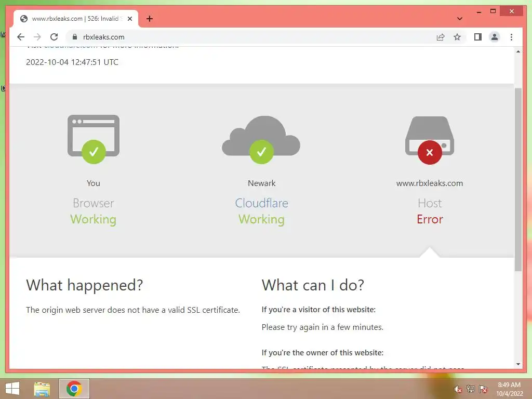
Task: Click the Browser window icon with checkmark
Action: point(94,139)
